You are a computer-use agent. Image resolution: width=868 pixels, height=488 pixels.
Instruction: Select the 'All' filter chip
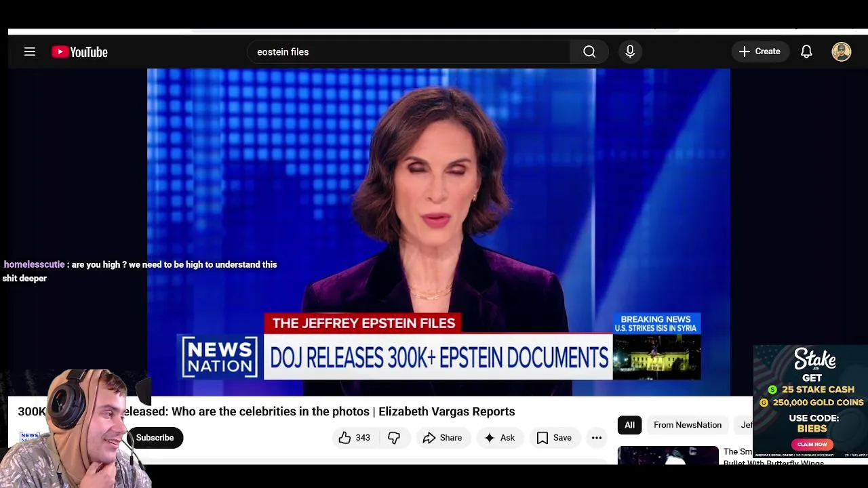point(630,425)
